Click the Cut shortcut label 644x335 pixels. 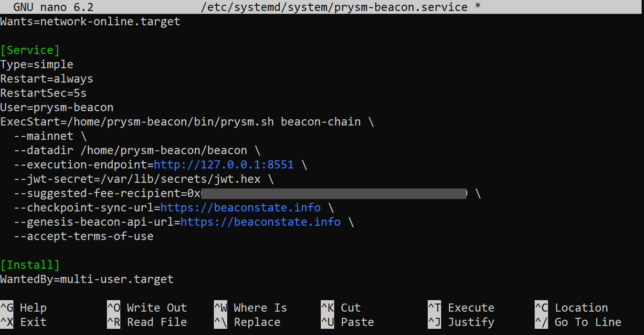pyautogui.click(x=350, y=308)
